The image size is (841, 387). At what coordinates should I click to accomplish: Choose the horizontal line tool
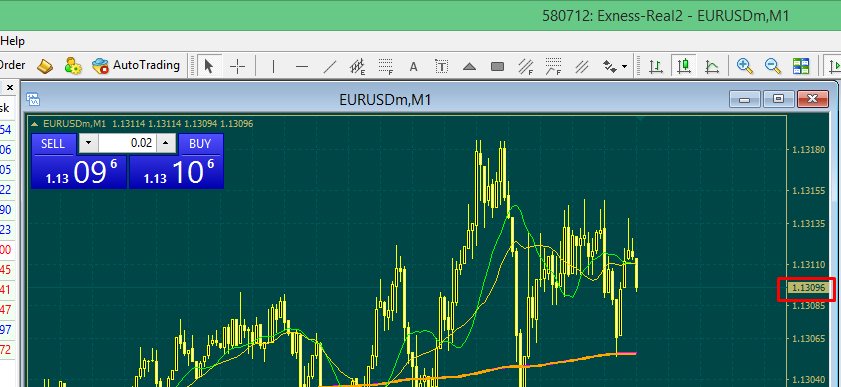[302, 66]
